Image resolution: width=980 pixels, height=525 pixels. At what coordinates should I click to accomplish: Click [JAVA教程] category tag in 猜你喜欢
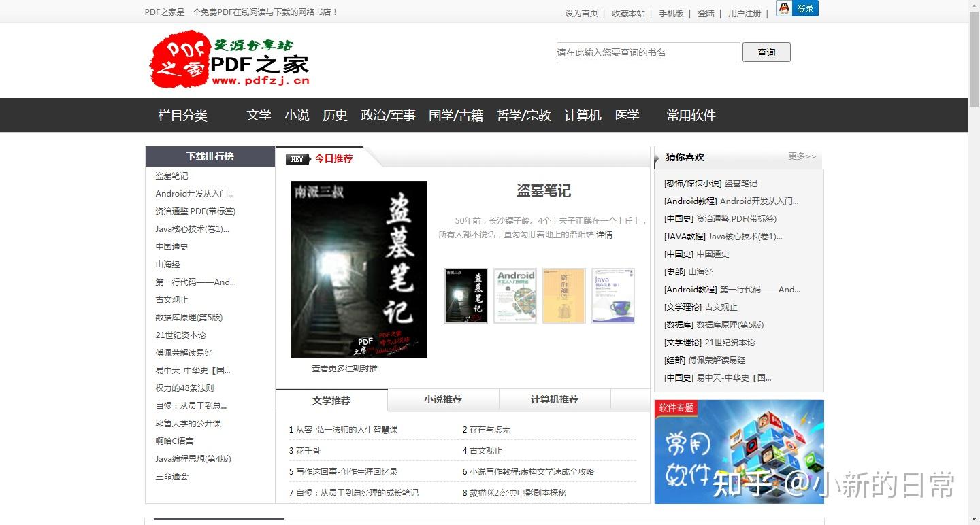click(x=684, y=237)
